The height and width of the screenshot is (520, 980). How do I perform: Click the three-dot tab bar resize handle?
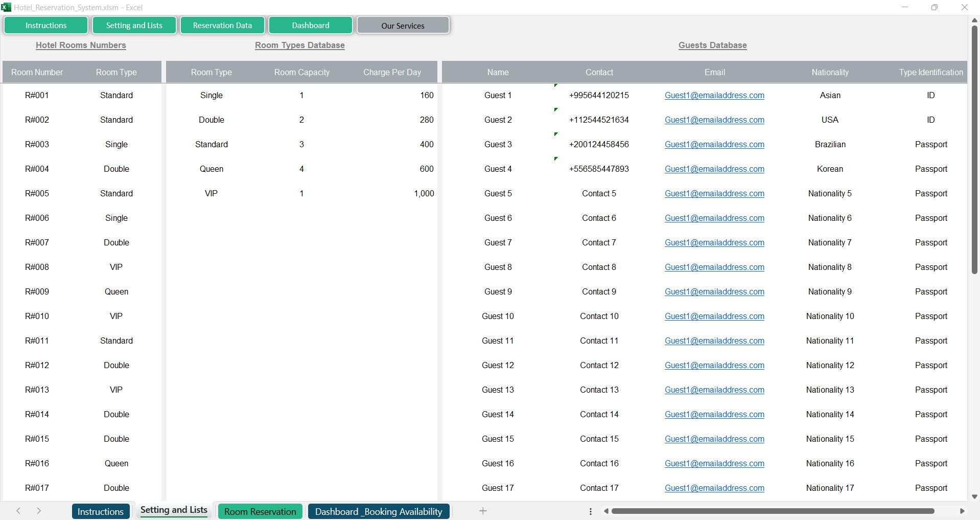click(x=591, y=511)
